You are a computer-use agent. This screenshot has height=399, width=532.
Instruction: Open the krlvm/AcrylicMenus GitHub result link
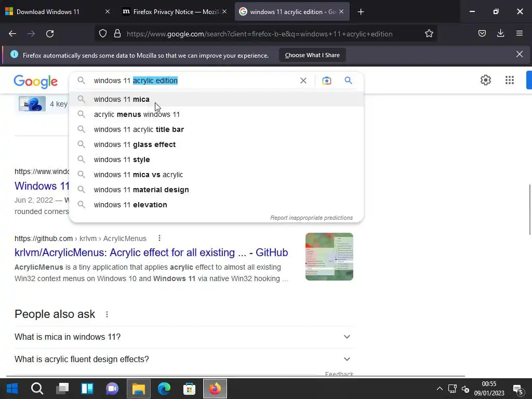[151, 252]
